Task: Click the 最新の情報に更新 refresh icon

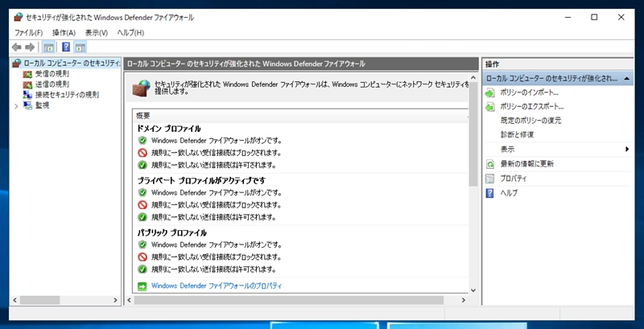Action: [490, 164]
